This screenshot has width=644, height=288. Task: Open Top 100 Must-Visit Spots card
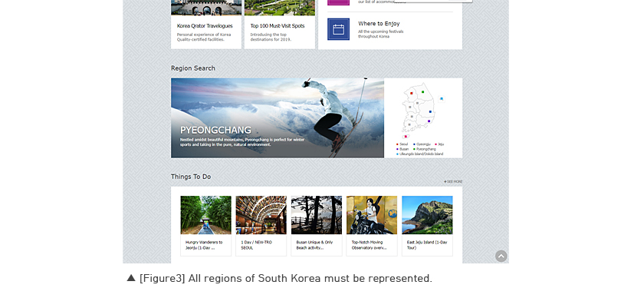280,25
